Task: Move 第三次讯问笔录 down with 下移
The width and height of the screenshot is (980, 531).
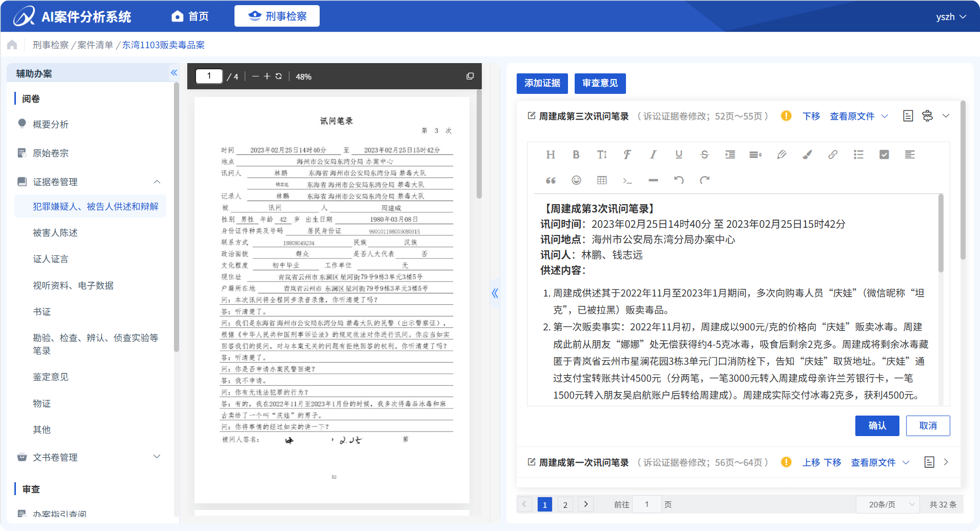Action: point(811,116)
